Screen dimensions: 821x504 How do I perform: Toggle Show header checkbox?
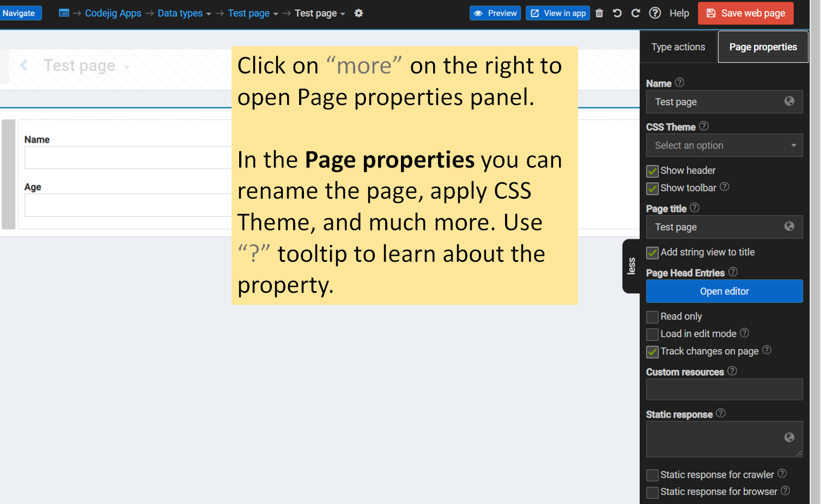[x=652, y=171]
